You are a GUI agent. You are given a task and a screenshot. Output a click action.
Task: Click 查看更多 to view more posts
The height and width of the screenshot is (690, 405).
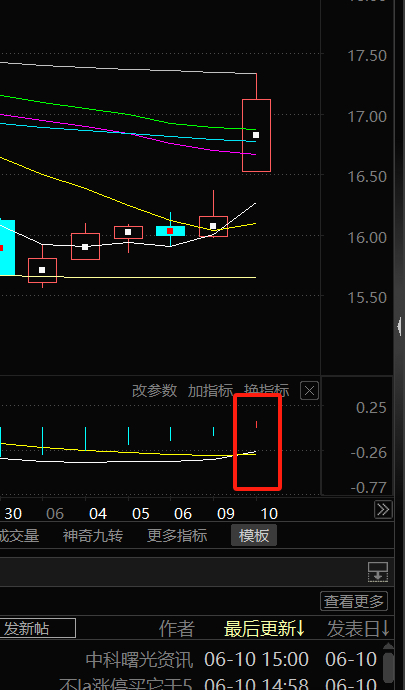354,601
